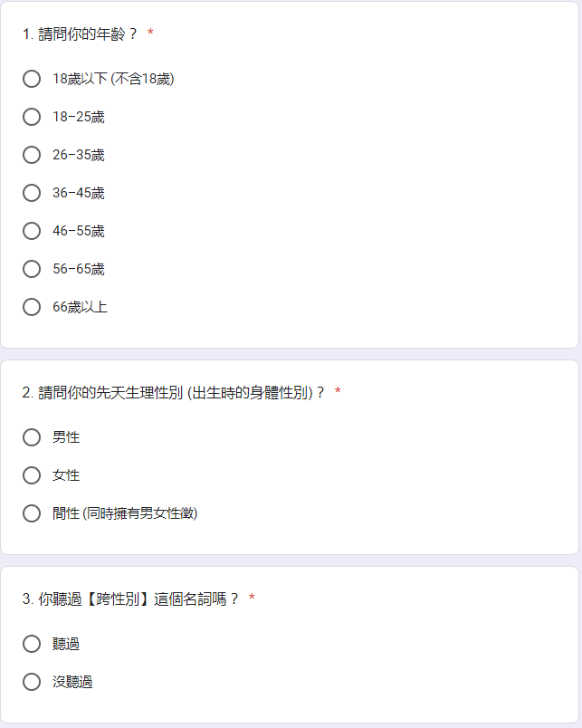The width and height of the screenshot is (582, 728).
Task: Select the 沒聽過 radio button
Action: [x=32, y=682]
